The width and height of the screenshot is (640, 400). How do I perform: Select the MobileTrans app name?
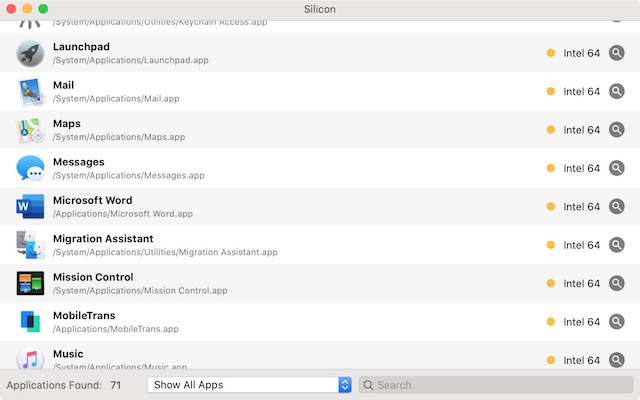click(x=84, y=316)
